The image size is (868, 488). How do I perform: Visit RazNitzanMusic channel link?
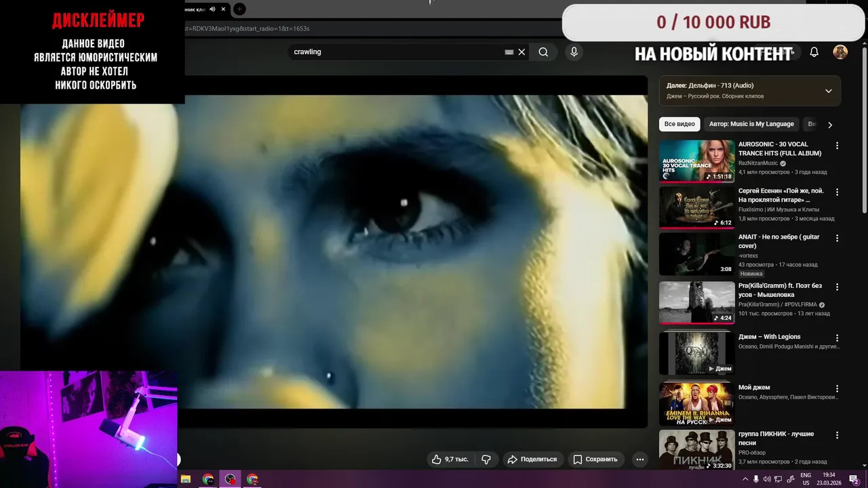point(758,163)
